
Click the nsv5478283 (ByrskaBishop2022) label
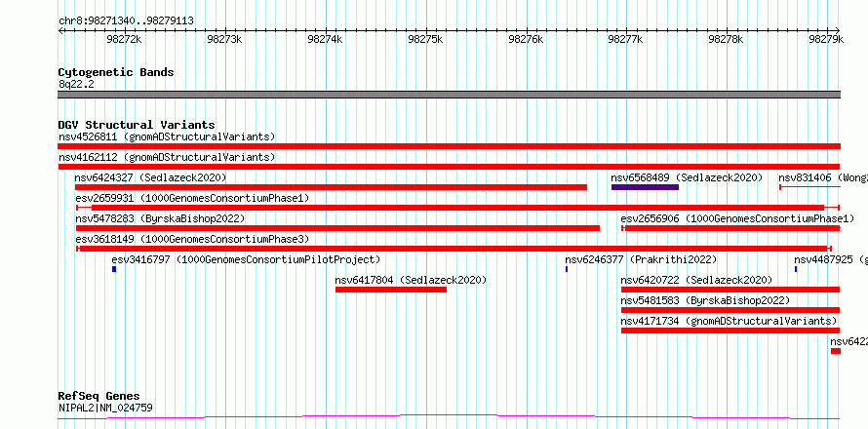point(160,218)
